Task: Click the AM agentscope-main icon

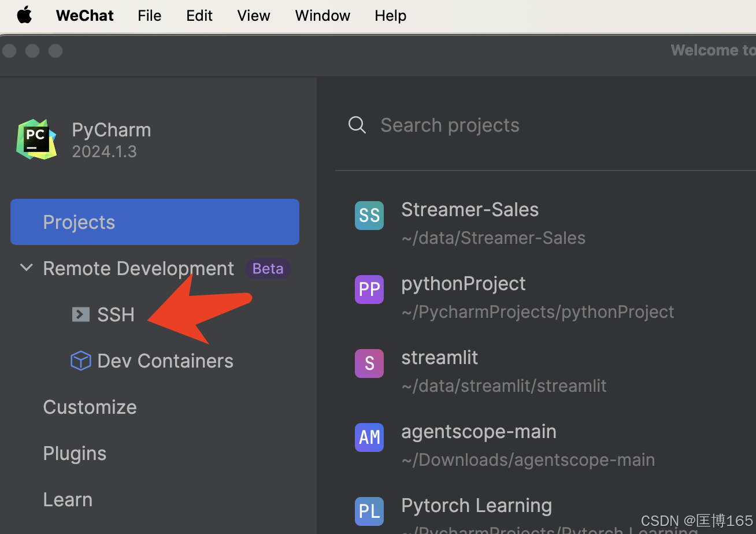Action: point(369,437)
